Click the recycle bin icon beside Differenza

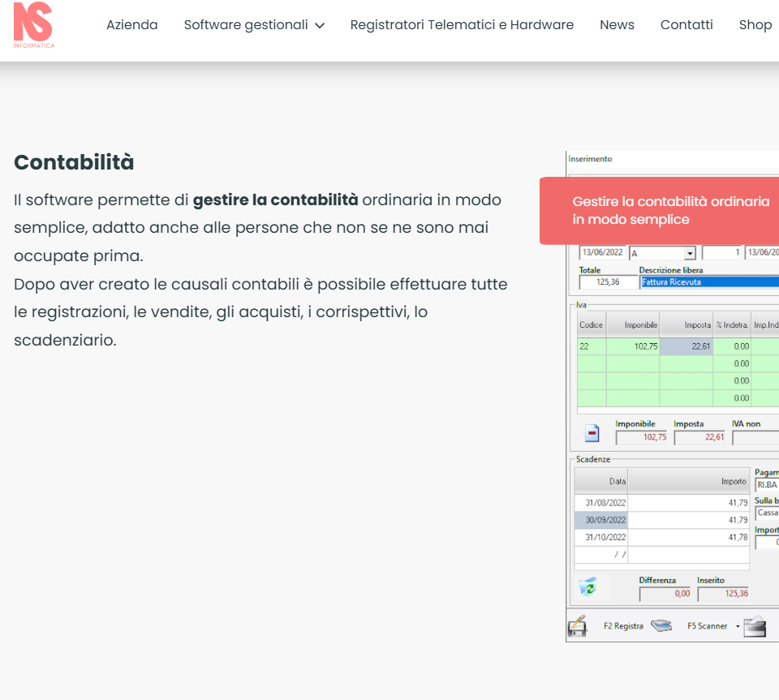[x=587, y=586]
